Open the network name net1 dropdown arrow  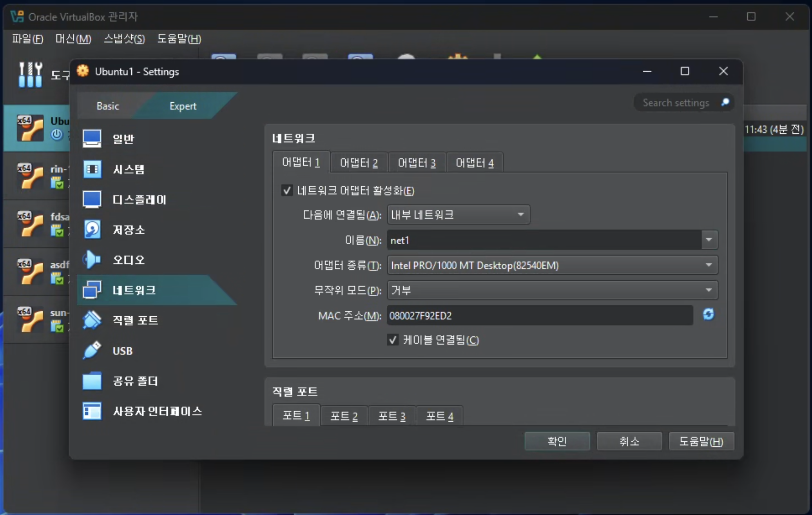[x=709, y=240]
